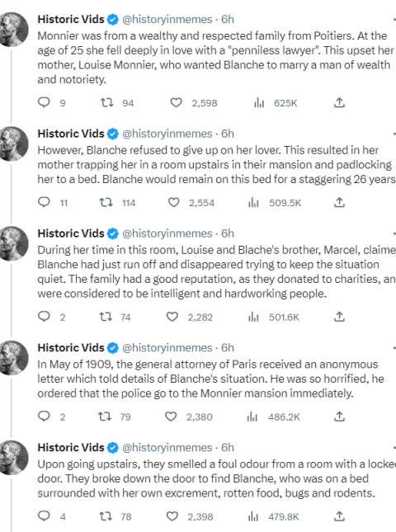Open view stats showing 509.5K
This screenshot has width=396, height=532.
pyautogui.click(x=275, y=203)
